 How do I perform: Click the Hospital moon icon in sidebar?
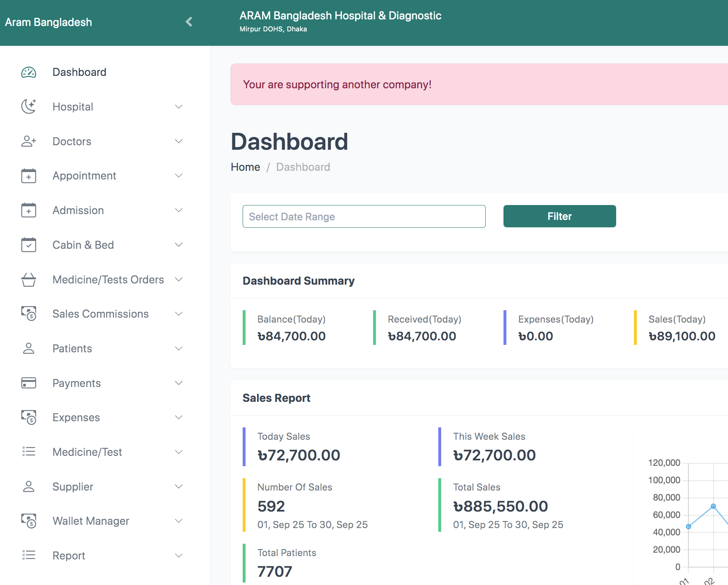(28, 107)
